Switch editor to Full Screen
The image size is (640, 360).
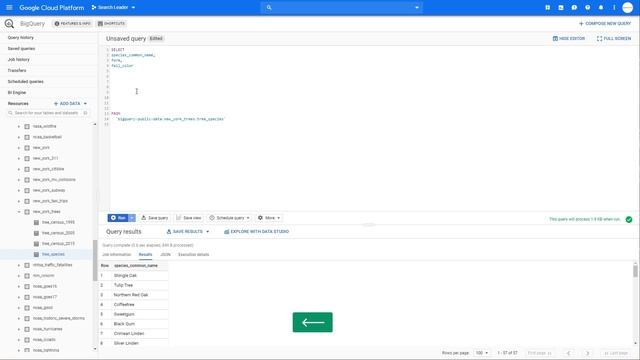(x=614, y=38)
